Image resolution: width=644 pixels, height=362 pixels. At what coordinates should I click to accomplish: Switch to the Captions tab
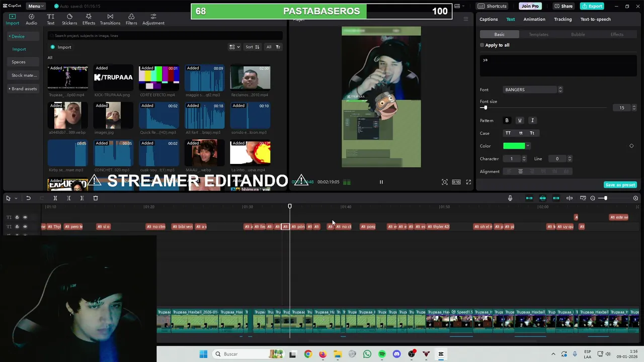[x=489, y=19]
